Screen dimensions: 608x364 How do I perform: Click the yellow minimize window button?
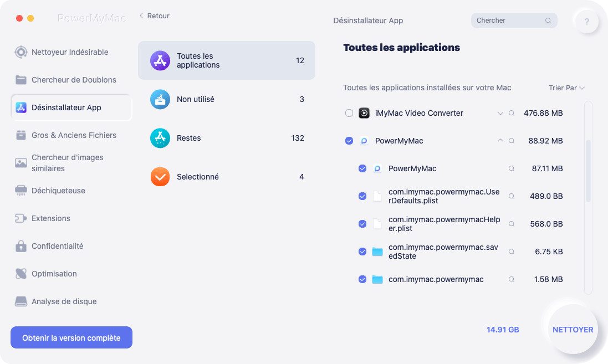coord(30,18)
